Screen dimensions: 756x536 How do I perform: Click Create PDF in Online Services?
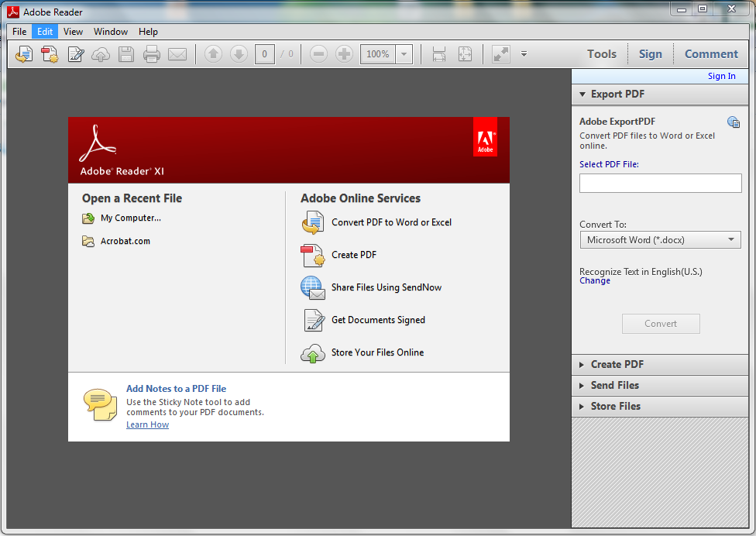click(x=354, y=255)
